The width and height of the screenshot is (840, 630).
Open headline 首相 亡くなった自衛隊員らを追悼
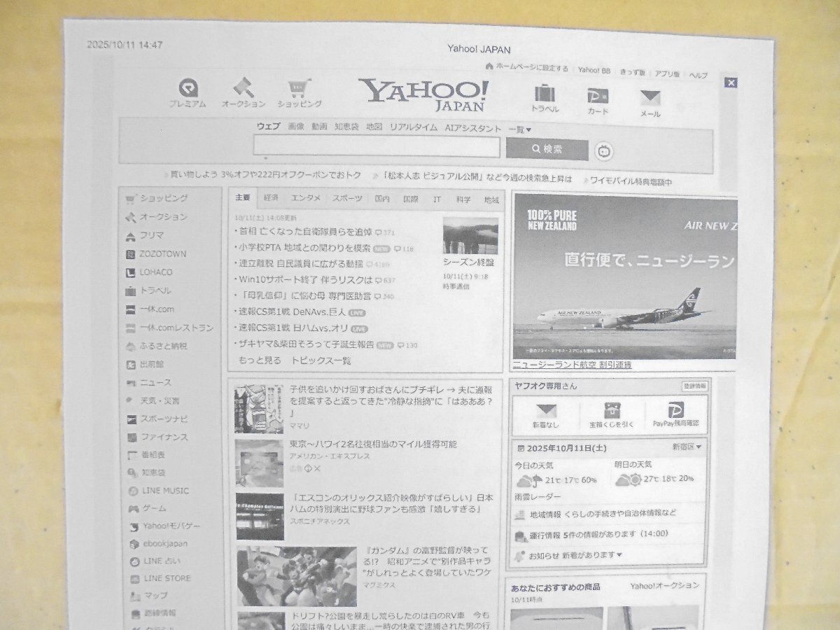pyautogui.click(x=304, y=231)
